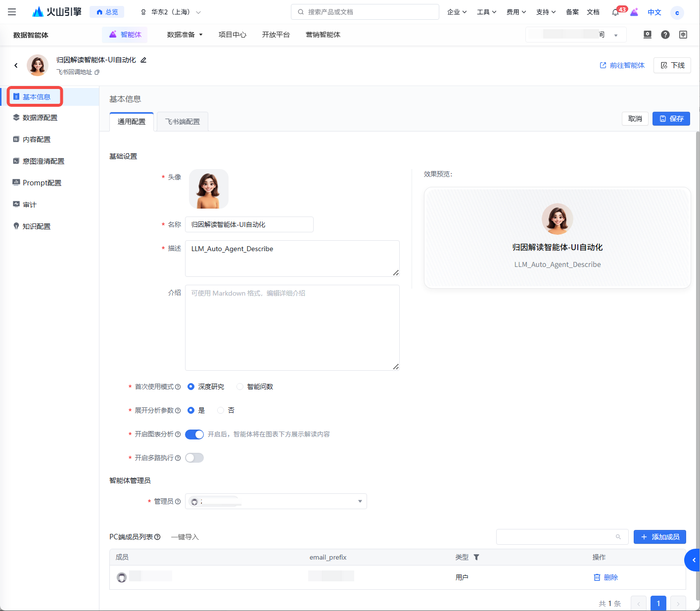This screenshot has height=611, width=700.
Task: Open the hamburger navigation menu
Action: (12, 12)
